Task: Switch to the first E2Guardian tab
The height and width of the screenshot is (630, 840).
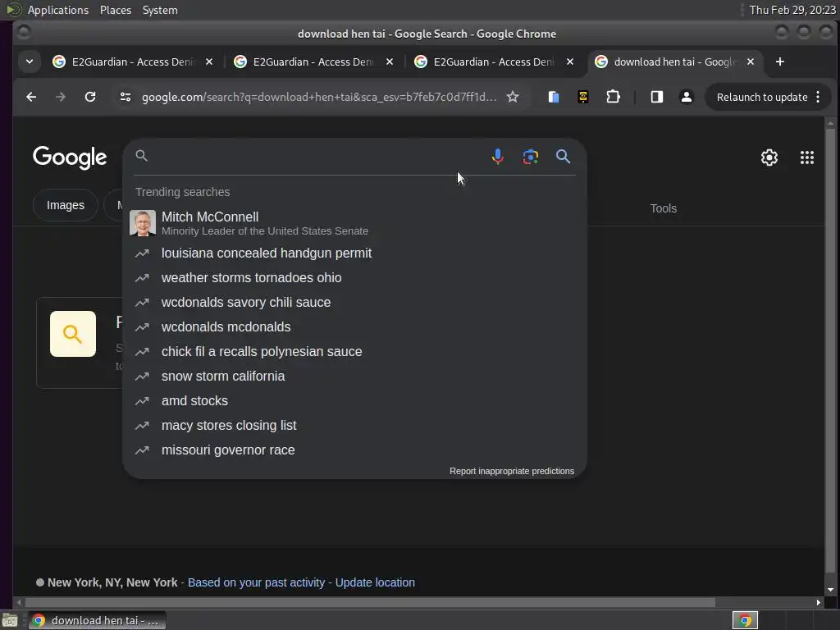Action: pyautogui.click(x=133, y=62)
